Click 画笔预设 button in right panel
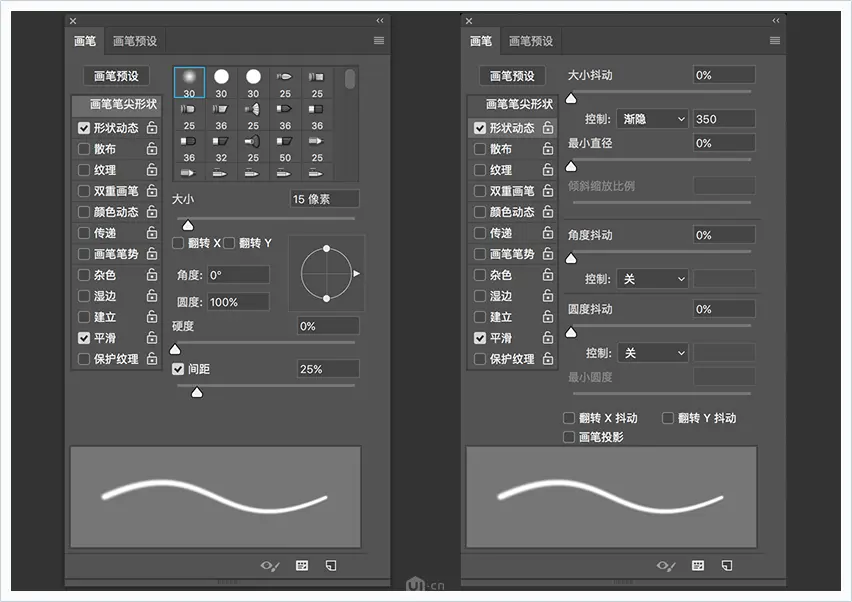This screenshot has width=852, height=602. 512,76
